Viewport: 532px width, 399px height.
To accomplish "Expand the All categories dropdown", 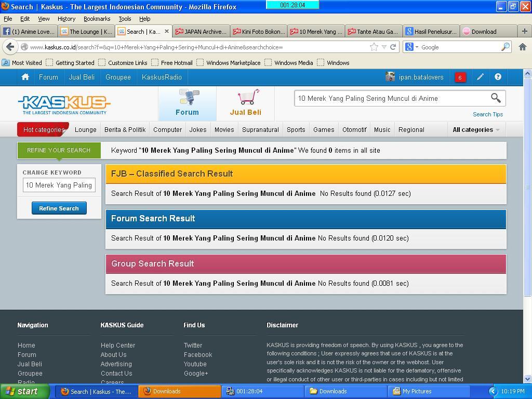I will [x=476, y=129].
